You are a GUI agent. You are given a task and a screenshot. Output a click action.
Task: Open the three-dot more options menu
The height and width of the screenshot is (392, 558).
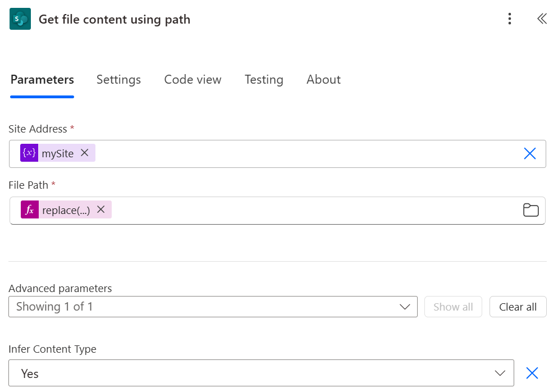pyautogui.click(x=510, y=19)
